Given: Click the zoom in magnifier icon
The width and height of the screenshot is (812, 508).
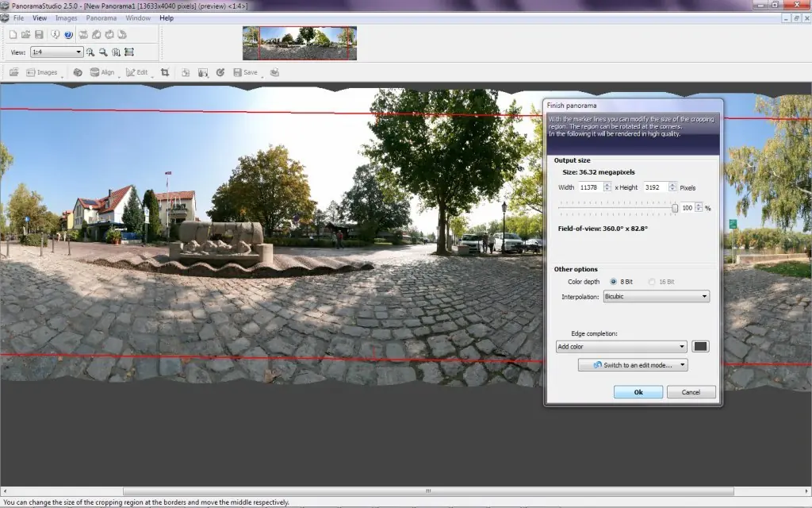Looking at the screenshot, I should (90, 52).
